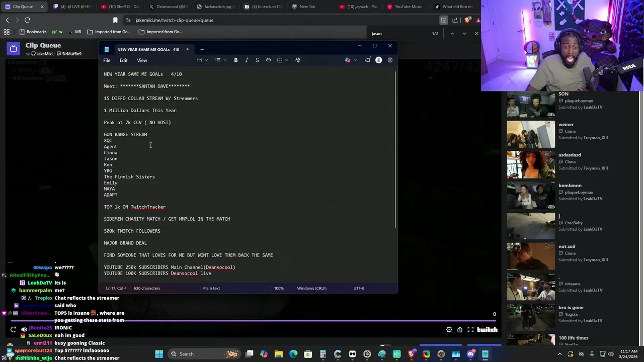Open the Notepad account profile icon

378,60
